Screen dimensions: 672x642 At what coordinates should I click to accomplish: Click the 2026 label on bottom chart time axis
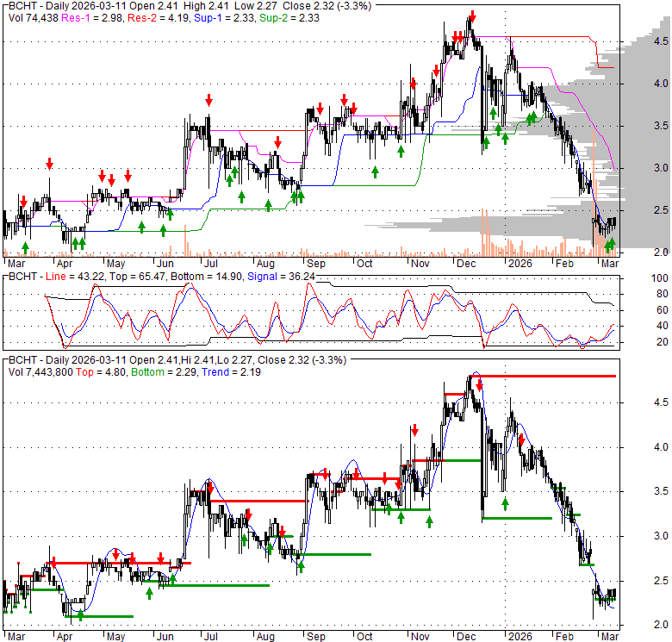[520, 637]
